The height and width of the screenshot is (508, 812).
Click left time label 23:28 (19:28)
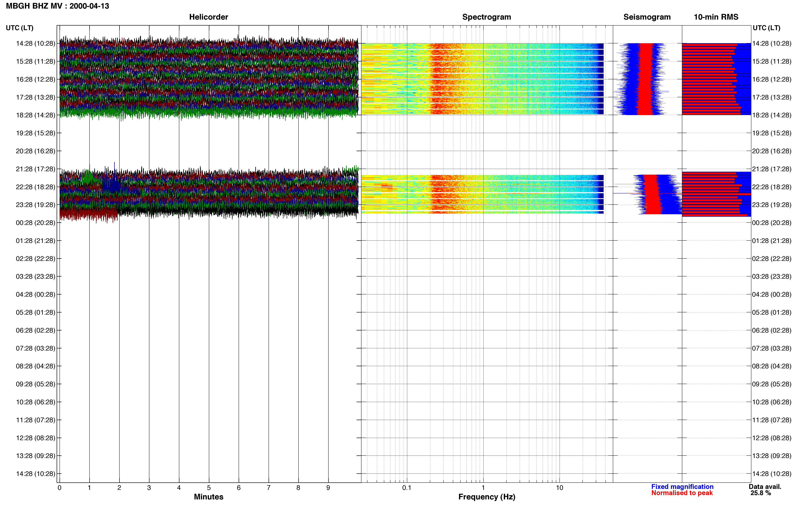tap(36, 205)
